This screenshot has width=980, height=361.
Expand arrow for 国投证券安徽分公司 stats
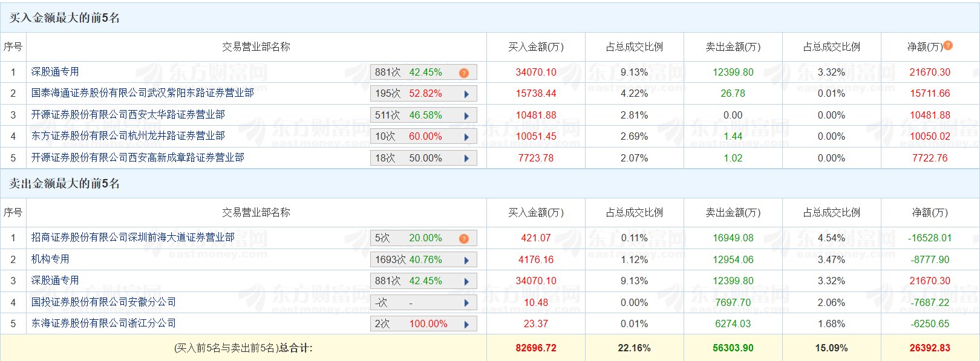[x=466, y=303]
